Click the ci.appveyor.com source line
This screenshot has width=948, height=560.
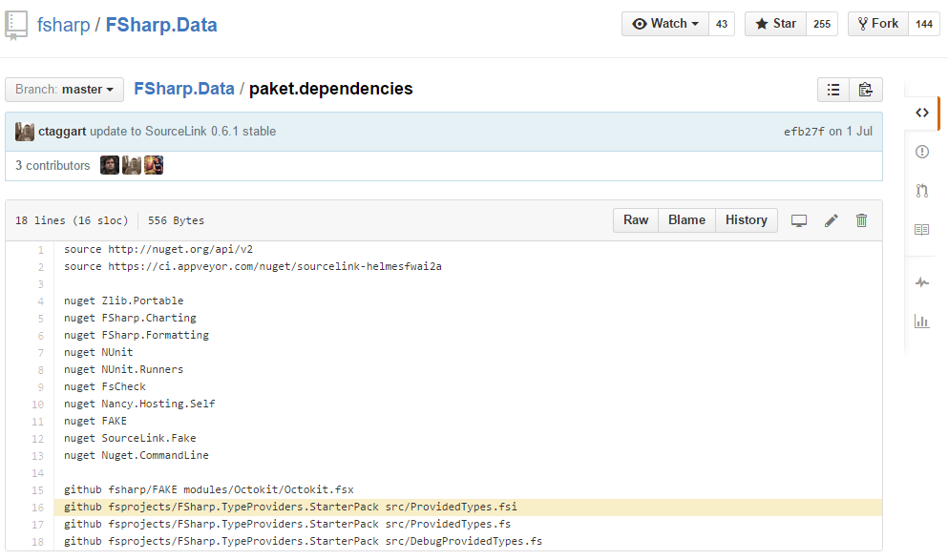[x=253, y=266]
